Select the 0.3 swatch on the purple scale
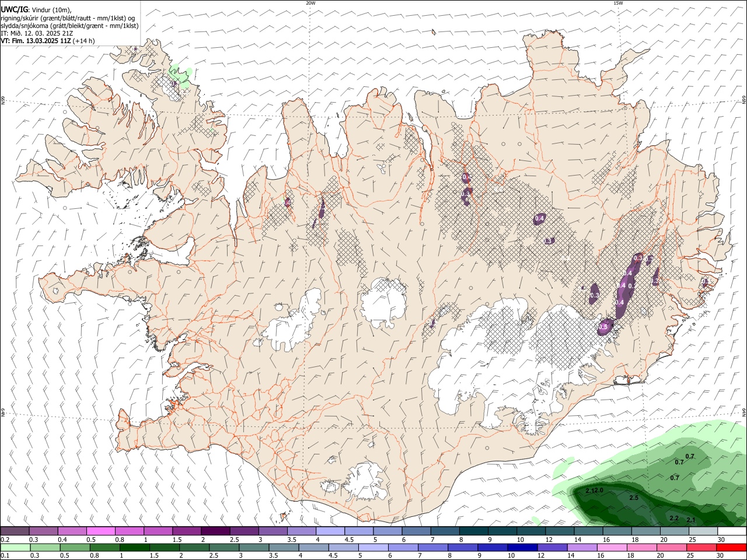 pos(43,531)
